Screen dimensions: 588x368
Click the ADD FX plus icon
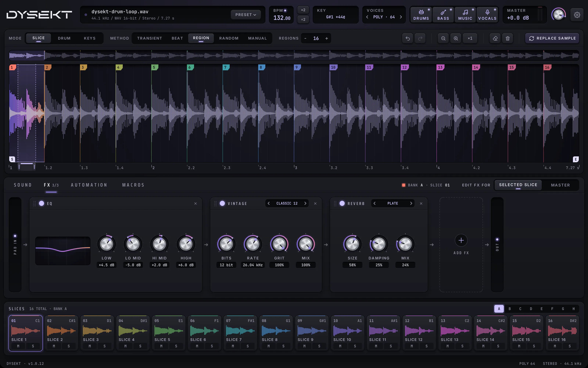461,240
